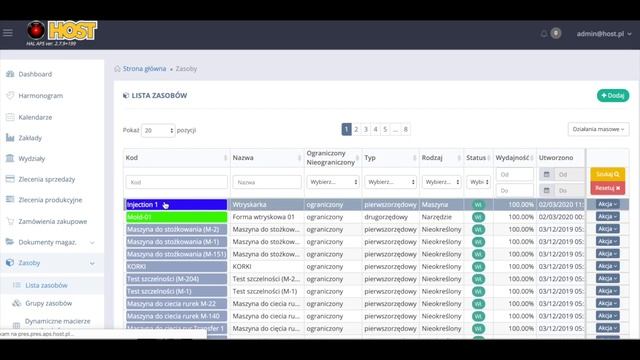Viewport: 640px width, 360px height.
Task: Open the hamburger menu icon
Action: tap(8, 33)
